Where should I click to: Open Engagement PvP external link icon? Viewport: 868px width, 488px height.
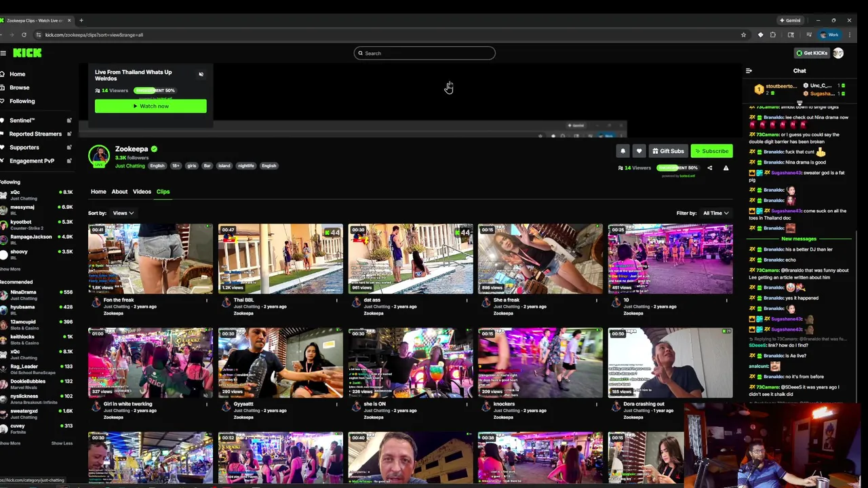[x=69, y=161]
